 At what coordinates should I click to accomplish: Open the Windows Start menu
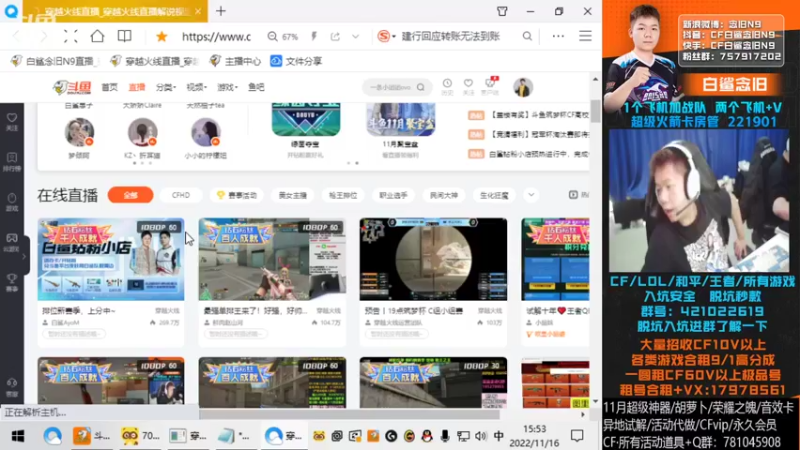[18, 436]
